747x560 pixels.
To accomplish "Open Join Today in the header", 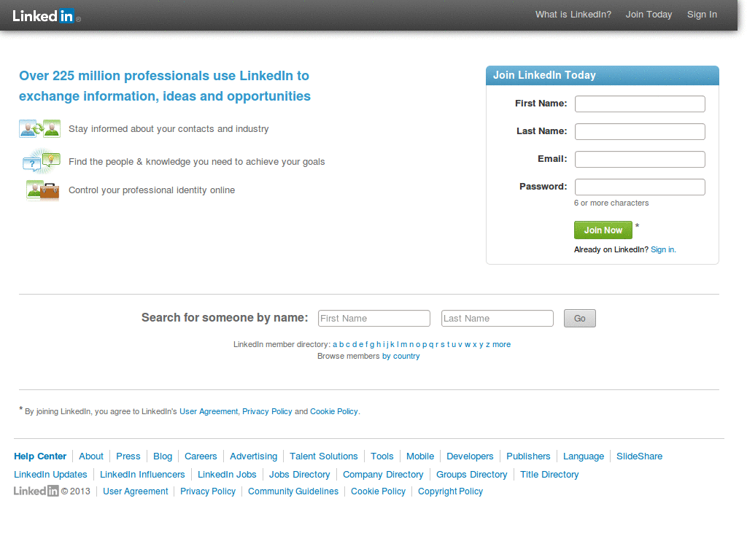I will [x=649, y=15].
